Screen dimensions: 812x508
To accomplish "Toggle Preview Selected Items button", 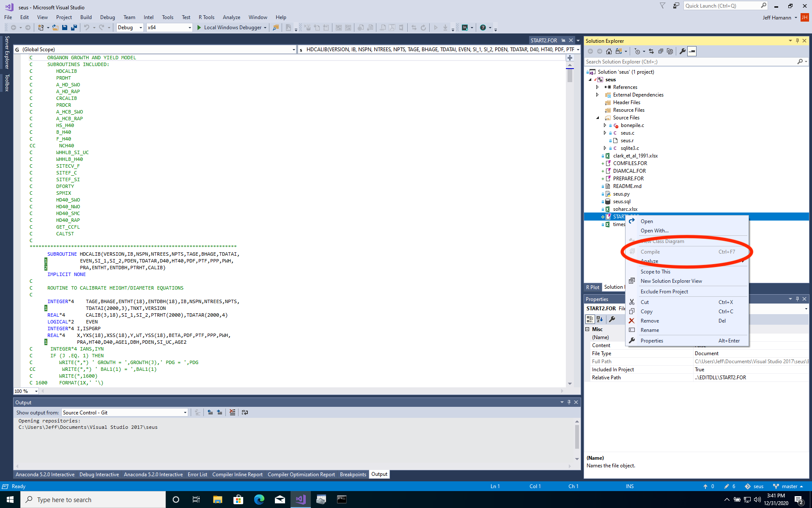I will (x=692, y=51).
